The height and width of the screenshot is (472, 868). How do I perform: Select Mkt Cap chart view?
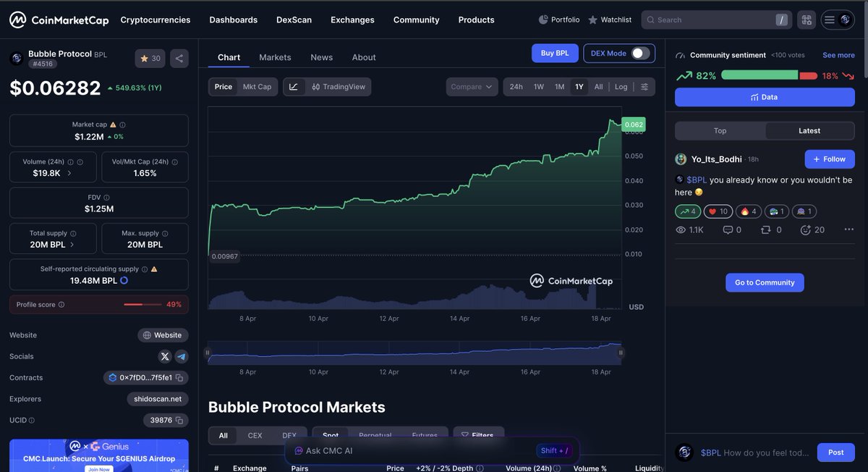(257, 87)
